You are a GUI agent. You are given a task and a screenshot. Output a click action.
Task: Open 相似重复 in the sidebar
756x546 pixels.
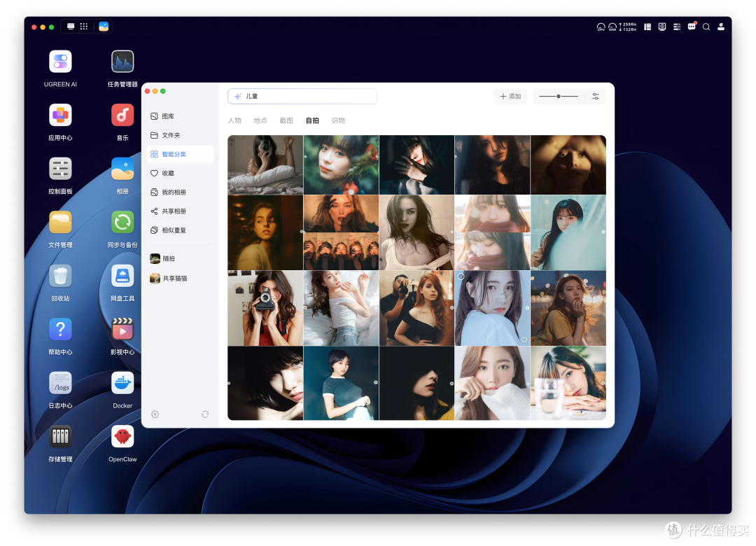click(180, 230)
